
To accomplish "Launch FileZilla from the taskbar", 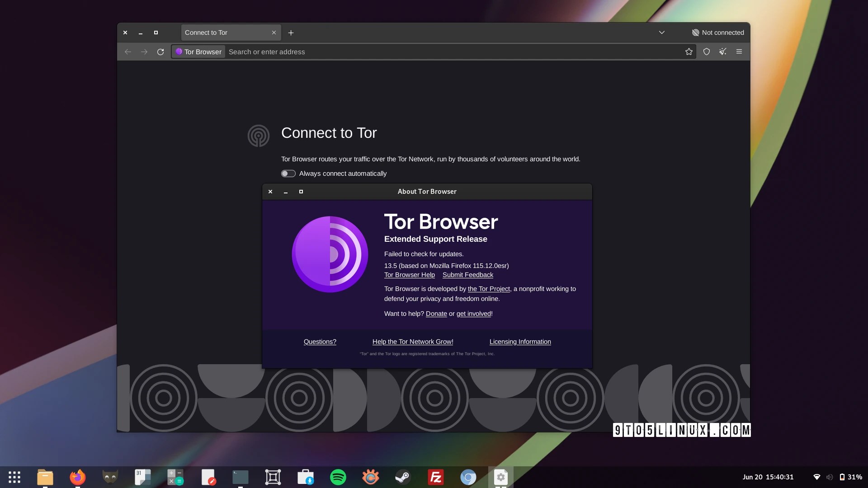I will point(436,477).
